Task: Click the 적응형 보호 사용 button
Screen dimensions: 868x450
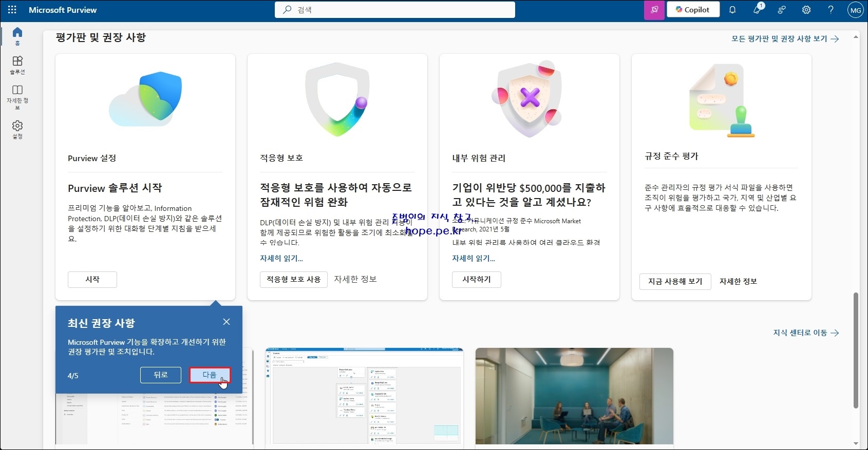Action: click(x=294, y=280)
